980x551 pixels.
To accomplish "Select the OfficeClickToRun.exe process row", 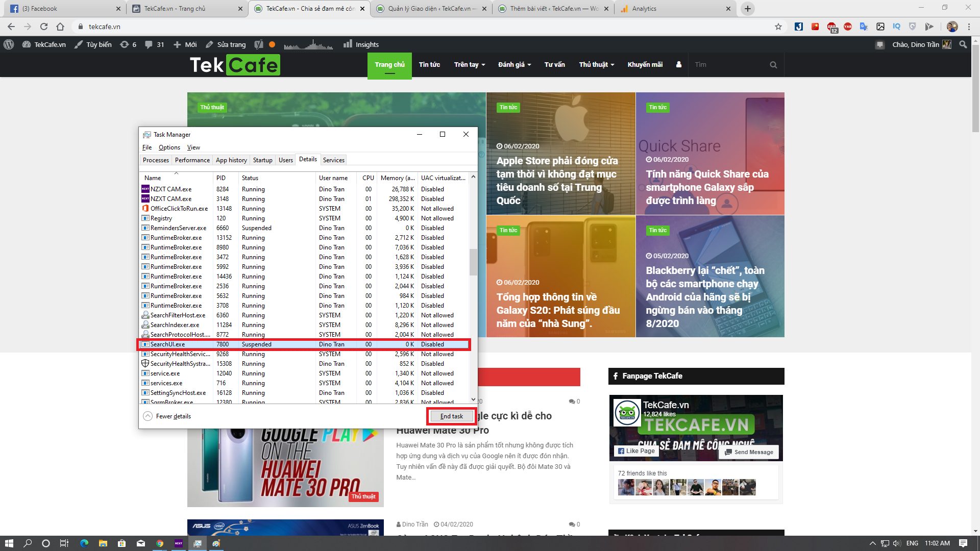I will (x=304, y=209).
